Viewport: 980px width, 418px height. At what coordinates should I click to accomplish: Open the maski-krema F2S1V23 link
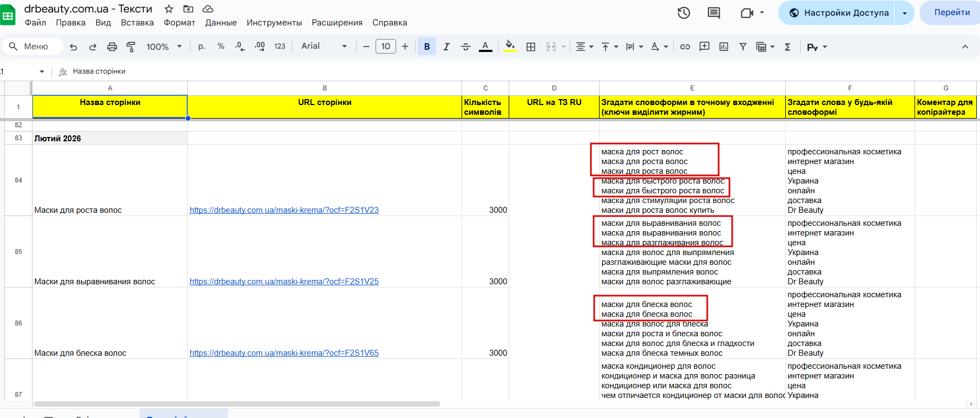point(284,210)
